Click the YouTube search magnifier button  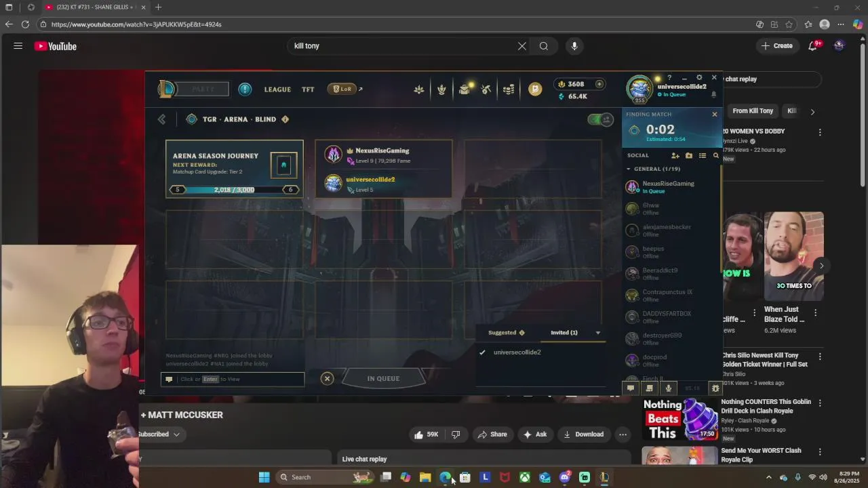[x=544, y=46]
